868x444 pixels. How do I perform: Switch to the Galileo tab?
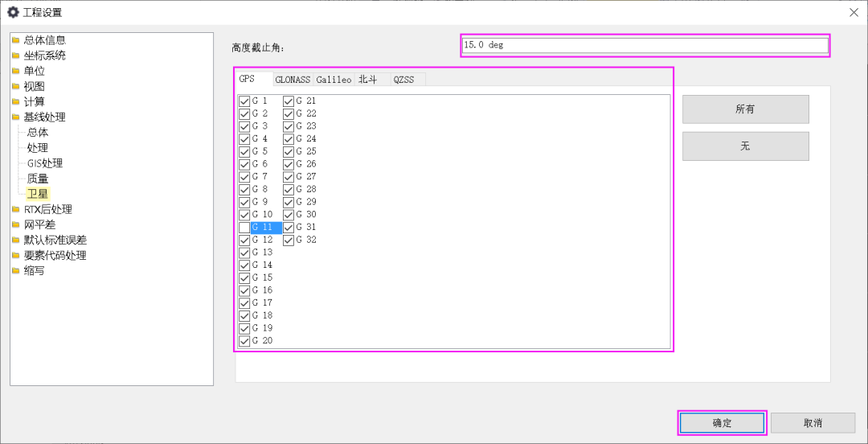pyautogui.click(x=334, y=80)
